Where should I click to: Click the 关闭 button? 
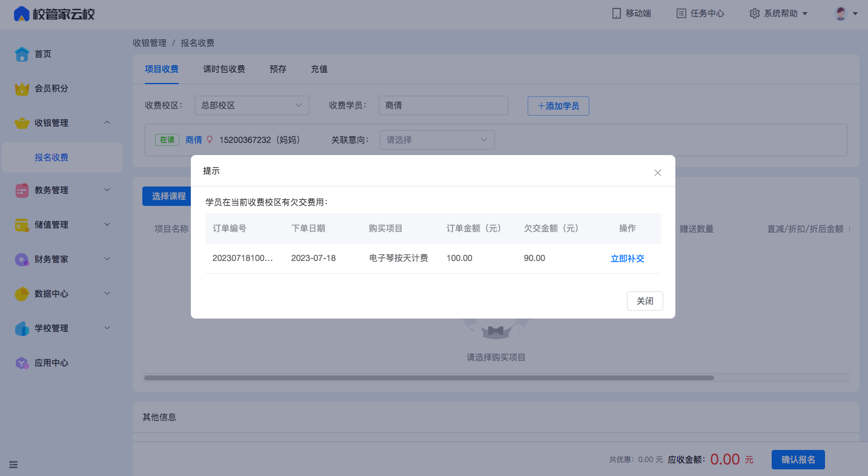[x=645, y=301]
